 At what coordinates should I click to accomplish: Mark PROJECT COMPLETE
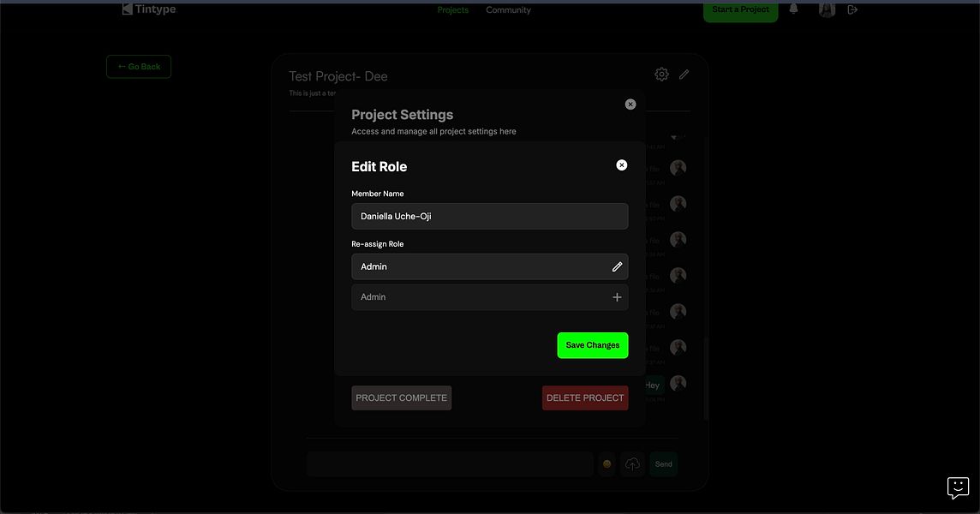401,397
